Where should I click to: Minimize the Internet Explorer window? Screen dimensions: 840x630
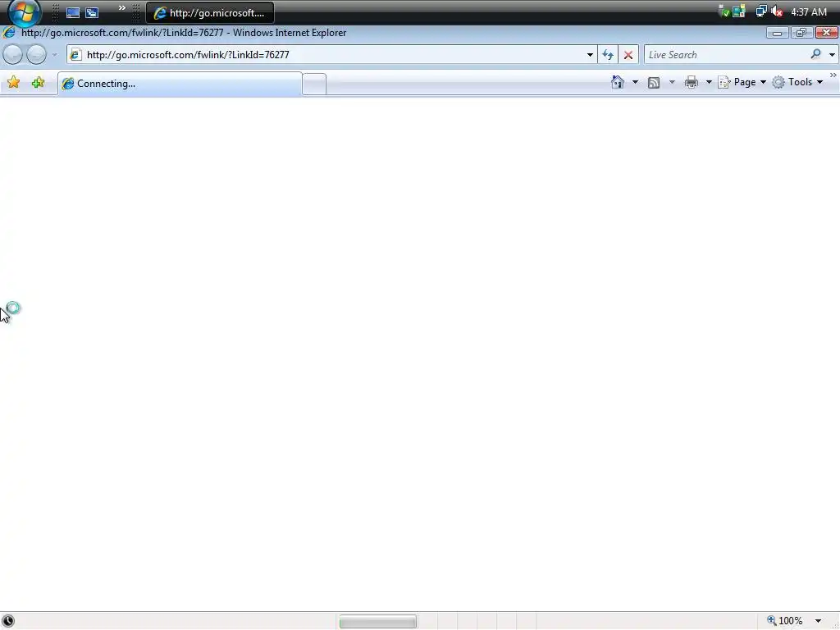[777, 33]
